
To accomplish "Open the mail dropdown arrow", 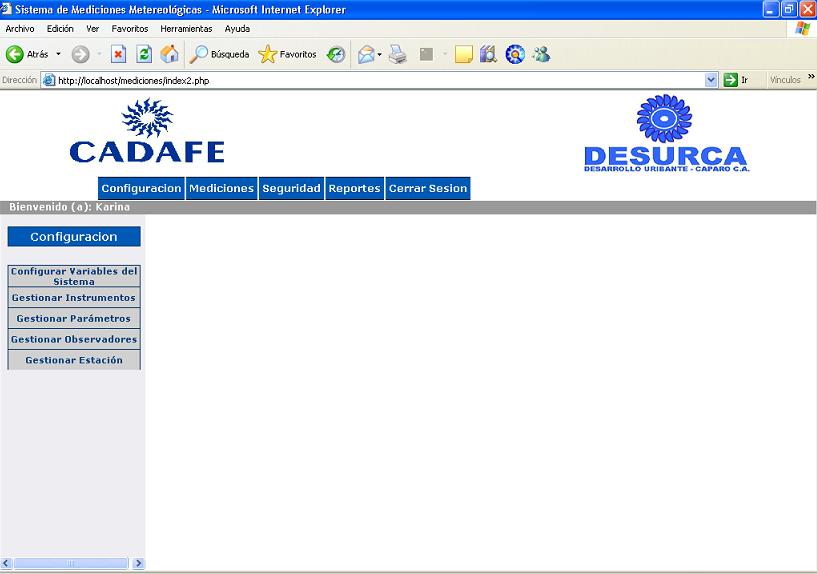I will tap(379, 54).
